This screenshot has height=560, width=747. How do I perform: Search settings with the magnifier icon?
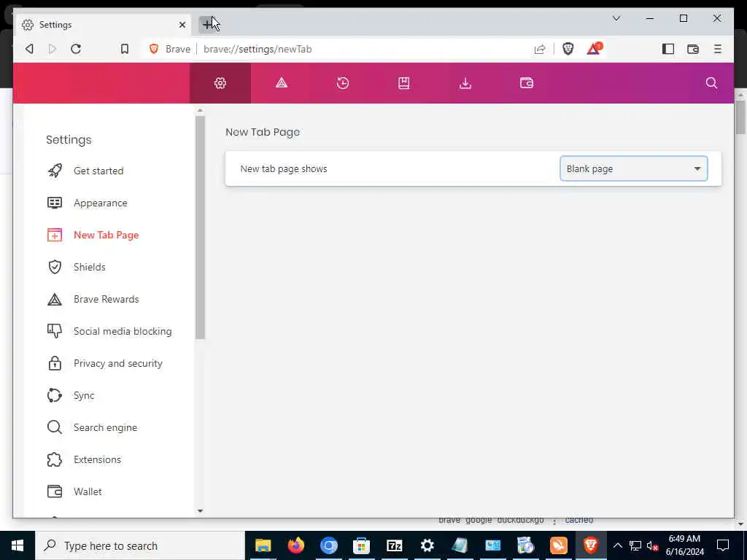pyautogui.click(x=711, y=83)
